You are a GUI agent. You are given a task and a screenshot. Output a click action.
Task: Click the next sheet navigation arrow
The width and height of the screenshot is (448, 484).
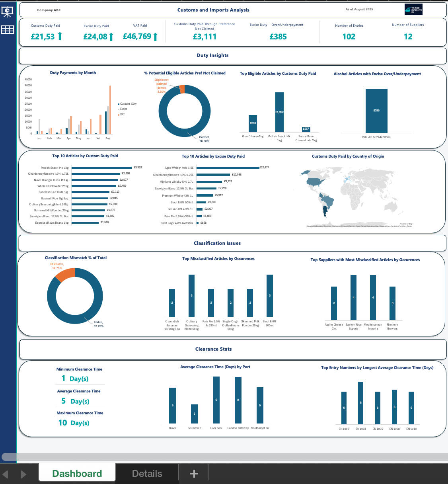point(23,474)
